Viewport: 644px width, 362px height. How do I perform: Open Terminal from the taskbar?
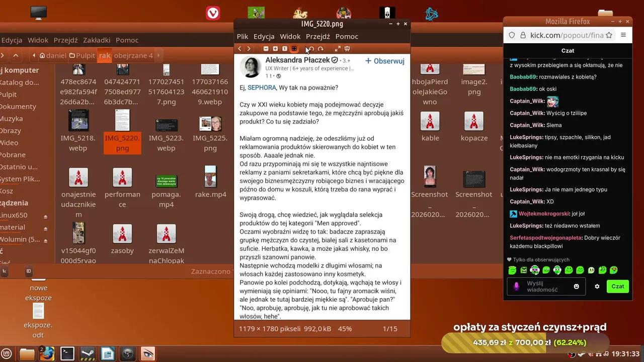(67, 354)
